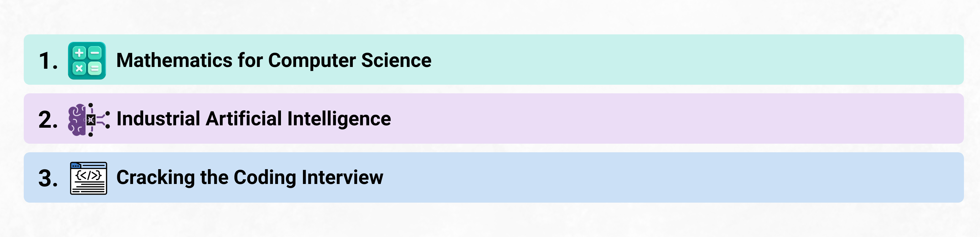The height and width of the screenshot is (237, 980).
Task: Click the code window icon
Action: tap(88, 178)
